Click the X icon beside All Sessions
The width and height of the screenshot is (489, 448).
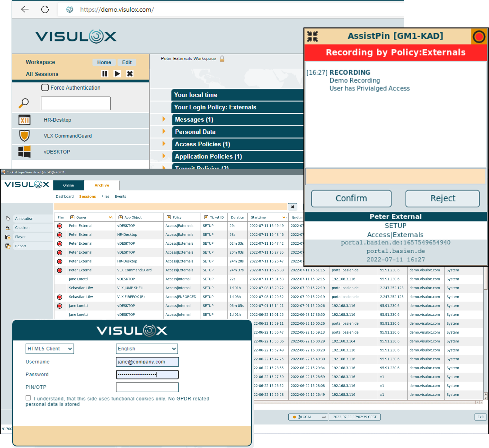pos(130,74)
